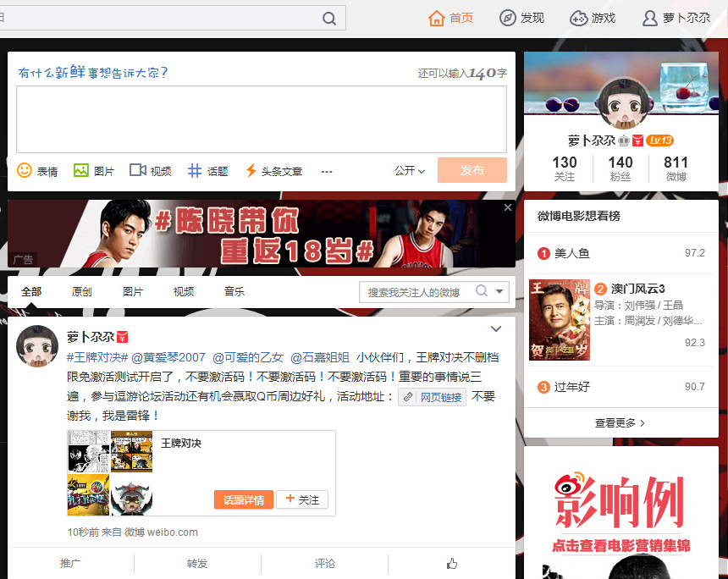
Task: Switch to the 全部 feed tab
Action: point(31,291)
